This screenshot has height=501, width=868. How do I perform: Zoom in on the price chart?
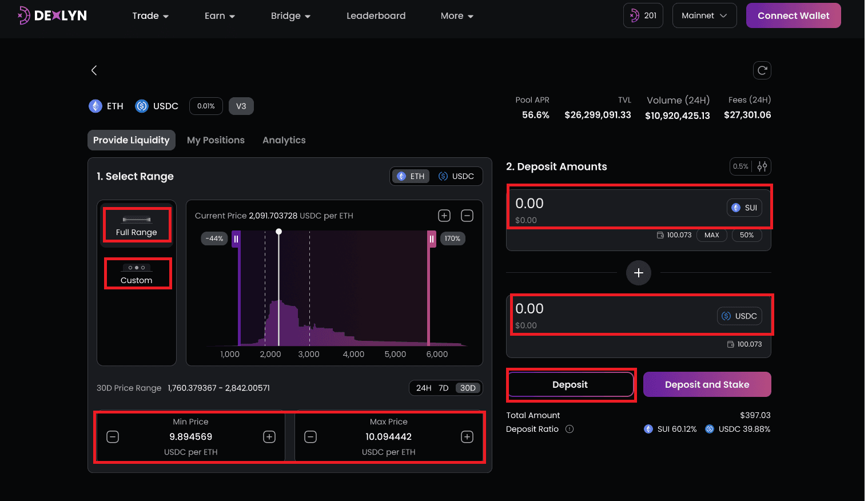click(x=444, y=216)
